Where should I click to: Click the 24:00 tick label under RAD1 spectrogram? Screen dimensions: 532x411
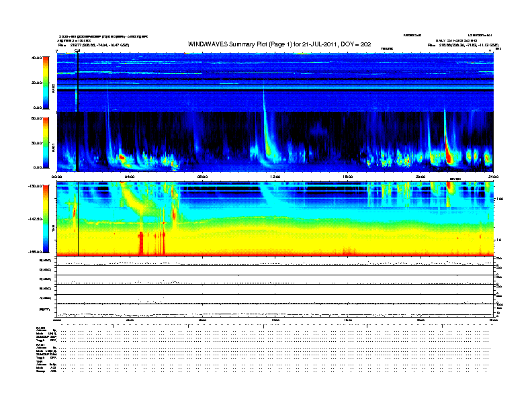(493, 177)
